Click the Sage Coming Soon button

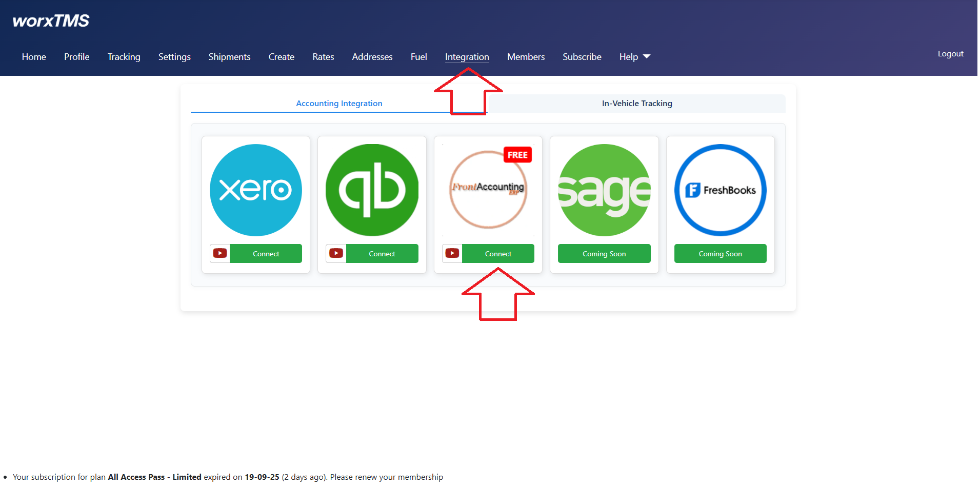604,254
